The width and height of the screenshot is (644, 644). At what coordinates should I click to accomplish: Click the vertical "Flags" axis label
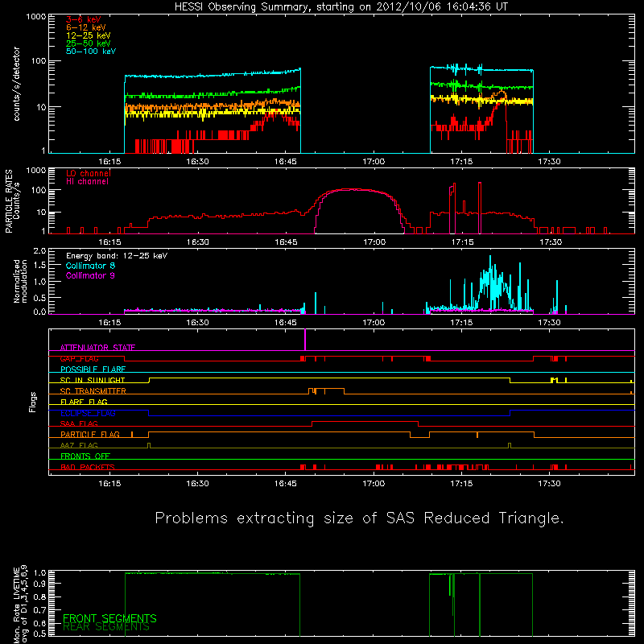point(33,402)
